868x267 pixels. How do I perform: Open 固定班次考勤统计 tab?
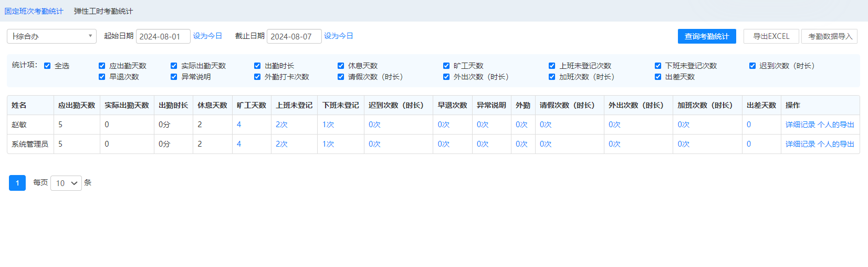(34, 11)
